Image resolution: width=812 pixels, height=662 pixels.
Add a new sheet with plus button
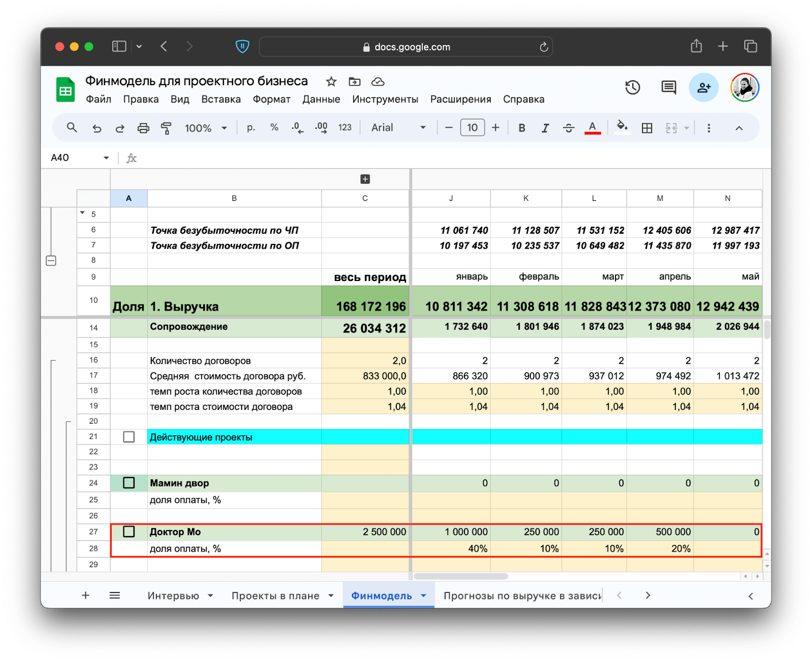coord(85,596)
